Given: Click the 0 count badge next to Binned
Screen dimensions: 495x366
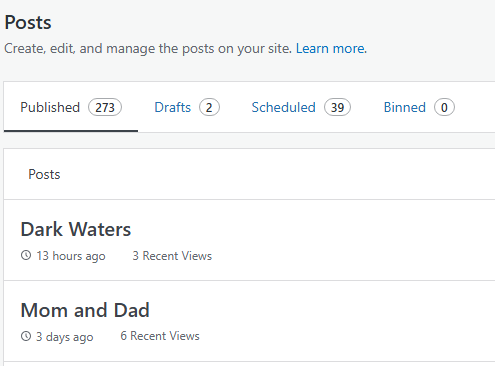Looking at the screenshot, I should (x=444, y=107).
